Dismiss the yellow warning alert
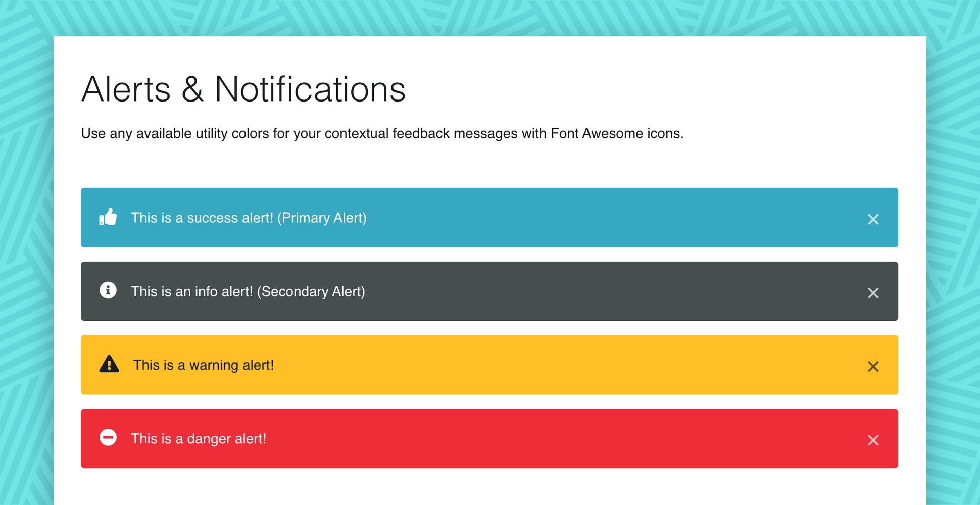 pyautogui.click(x=873, y=367)
